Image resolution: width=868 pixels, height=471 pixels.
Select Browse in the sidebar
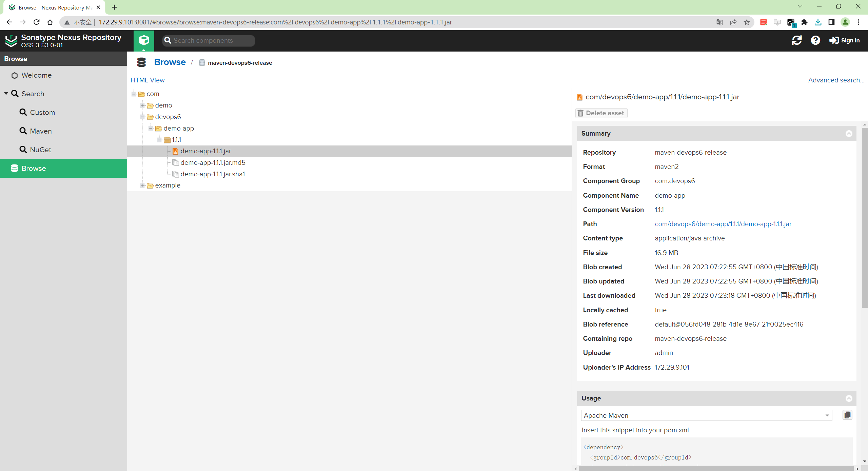coord(63,168)
